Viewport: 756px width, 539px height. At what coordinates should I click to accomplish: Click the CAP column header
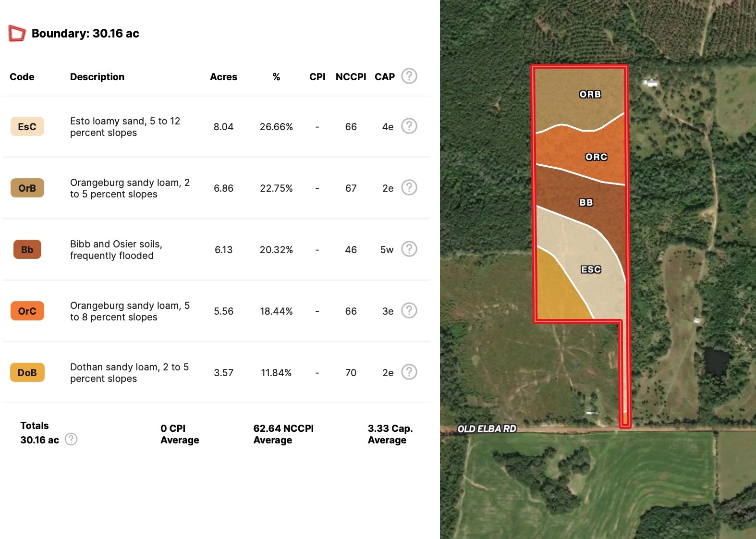click(x=385, y=77)
